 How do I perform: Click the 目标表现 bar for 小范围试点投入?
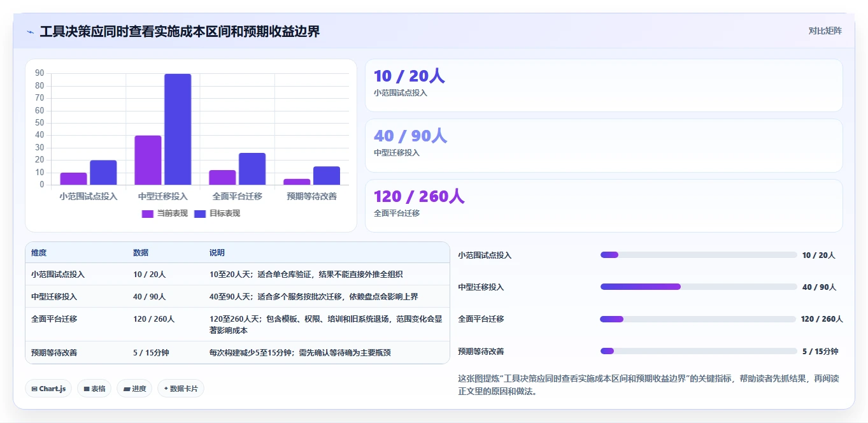point(103,173)
